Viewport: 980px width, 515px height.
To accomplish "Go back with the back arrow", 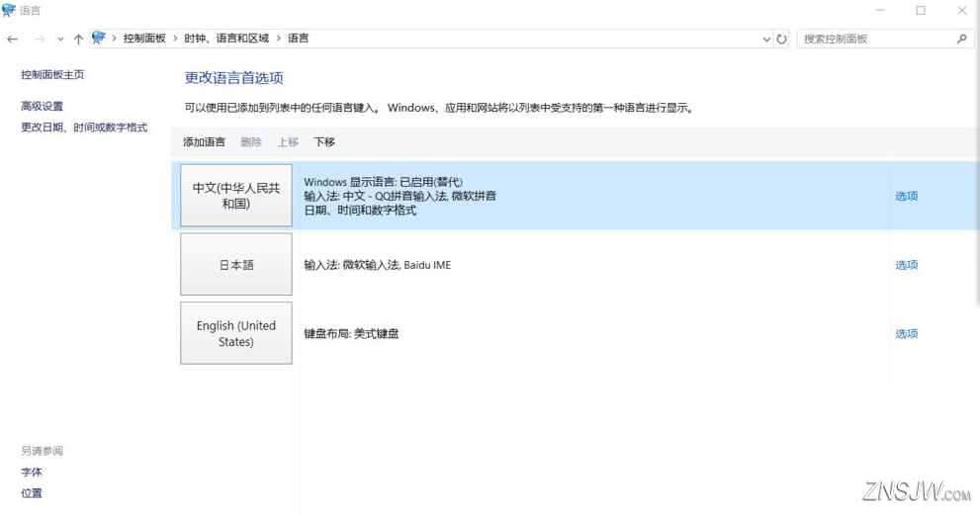I will click(x=13, y=39).
